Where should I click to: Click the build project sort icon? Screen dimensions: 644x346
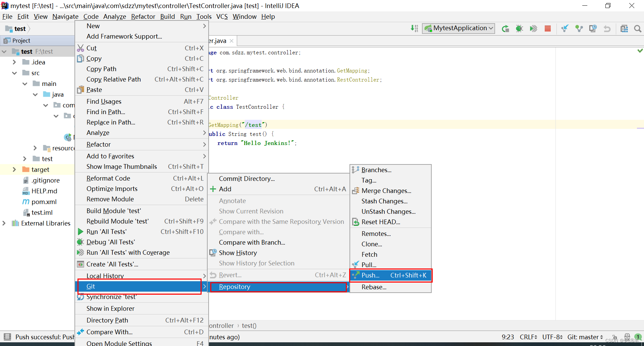[415, 29]
